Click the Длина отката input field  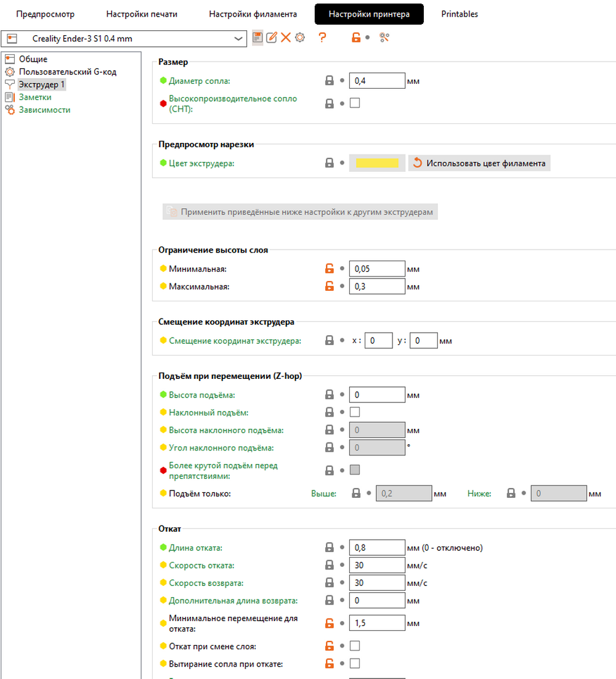(x=377, y=548)
